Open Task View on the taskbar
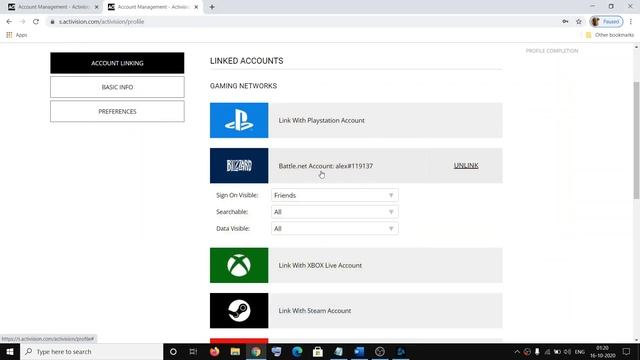This screenshot has height=360, width=640. [x=193, y=351]
